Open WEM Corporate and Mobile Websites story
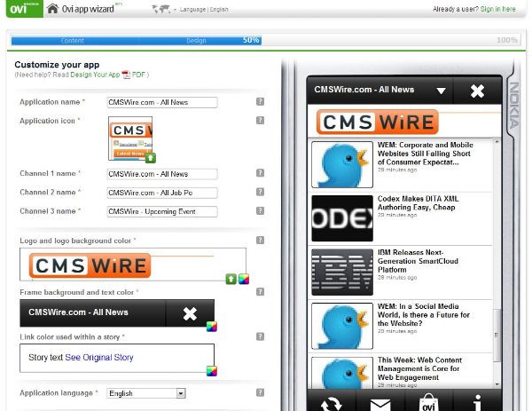 tap(425, 154)
